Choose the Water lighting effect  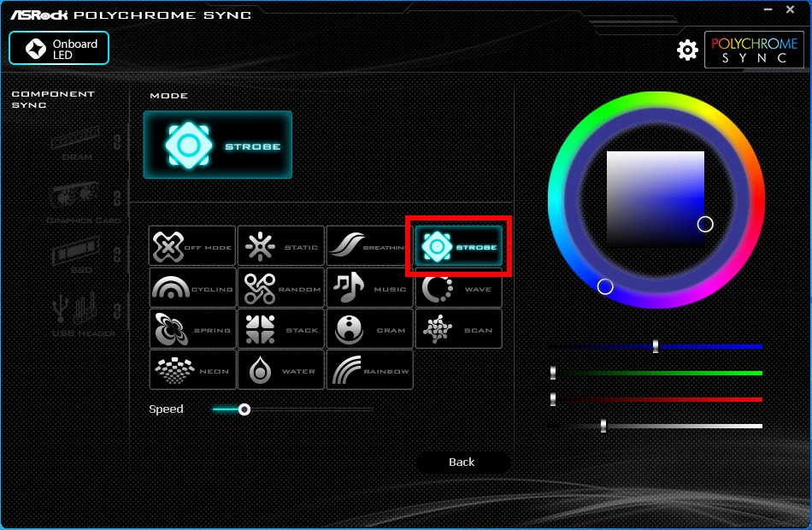(x=281, y=369)
